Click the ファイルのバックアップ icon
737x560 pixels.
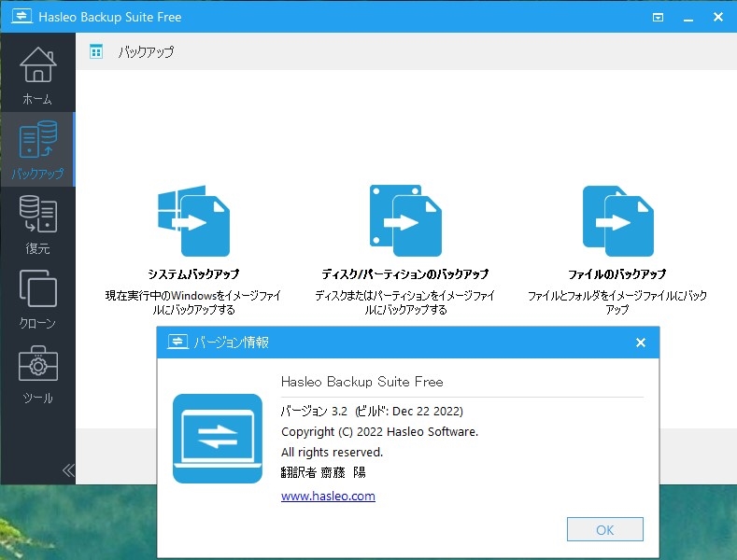point(617,221)
